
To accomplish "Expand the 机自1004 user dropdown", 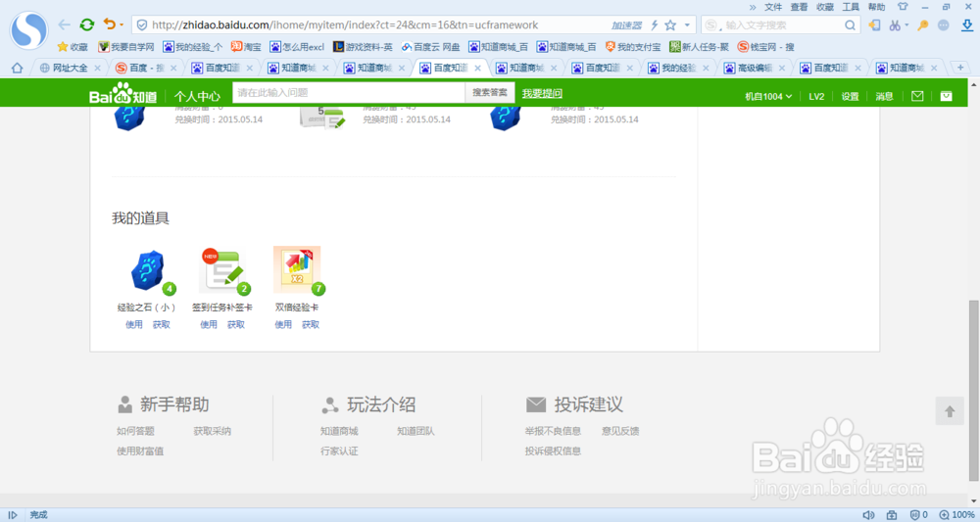I will click(768, 96).
